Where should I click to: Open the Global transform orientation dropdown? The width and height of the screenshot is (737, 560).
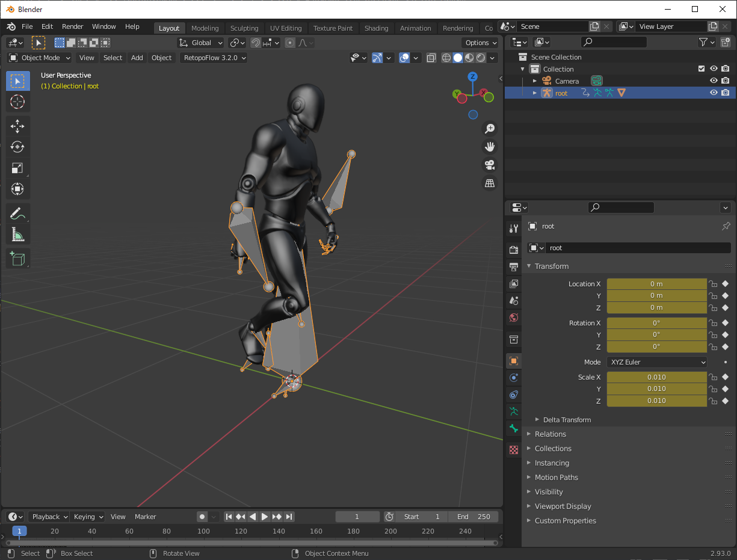pyautogui.click(x=200, y=43)
